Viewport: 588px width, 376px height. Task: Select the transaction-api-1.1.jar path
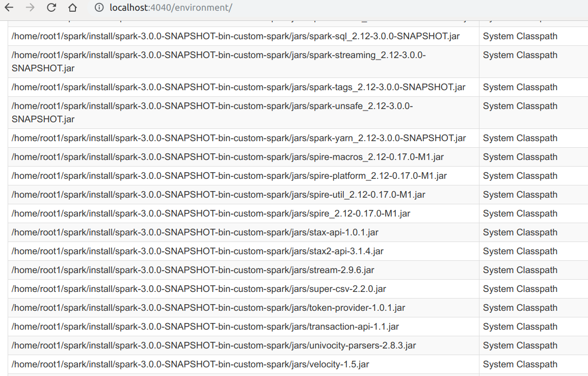205,327
